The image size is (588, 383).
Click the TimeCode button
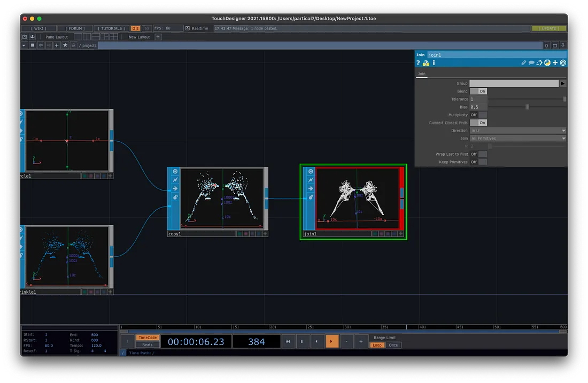pos(148,338)
